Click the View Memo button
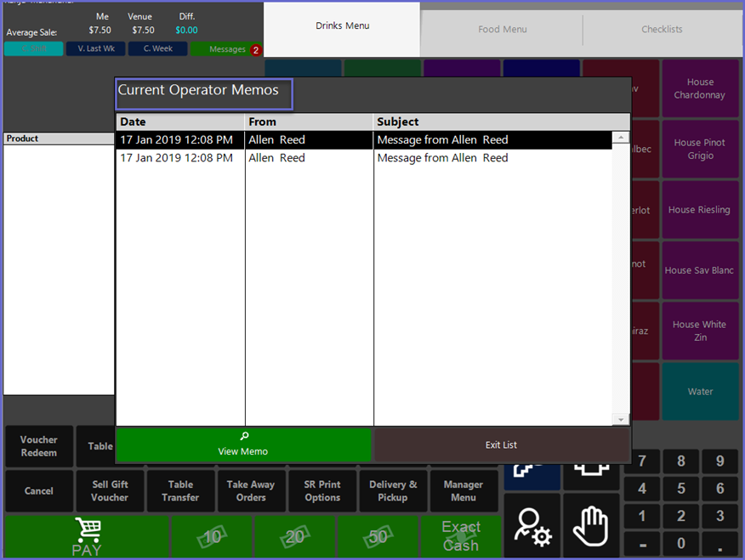 point(243,444)
